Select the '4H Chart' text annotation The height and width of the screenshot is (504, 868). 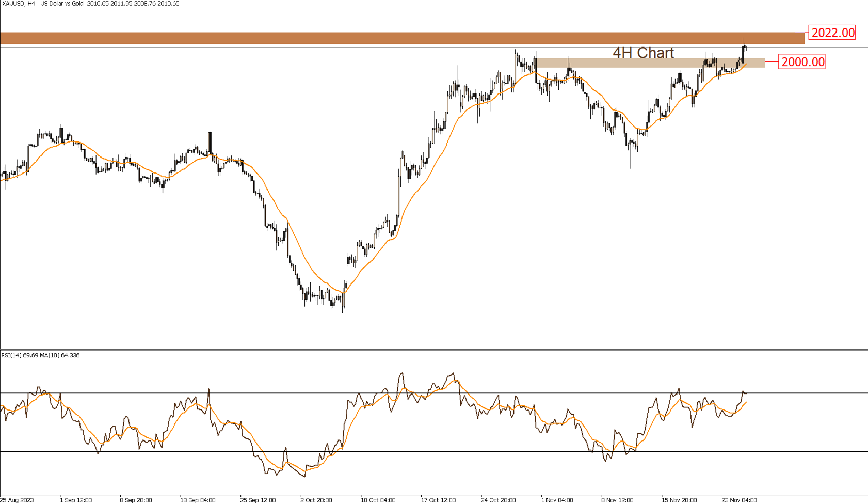[x=643, y=53]
